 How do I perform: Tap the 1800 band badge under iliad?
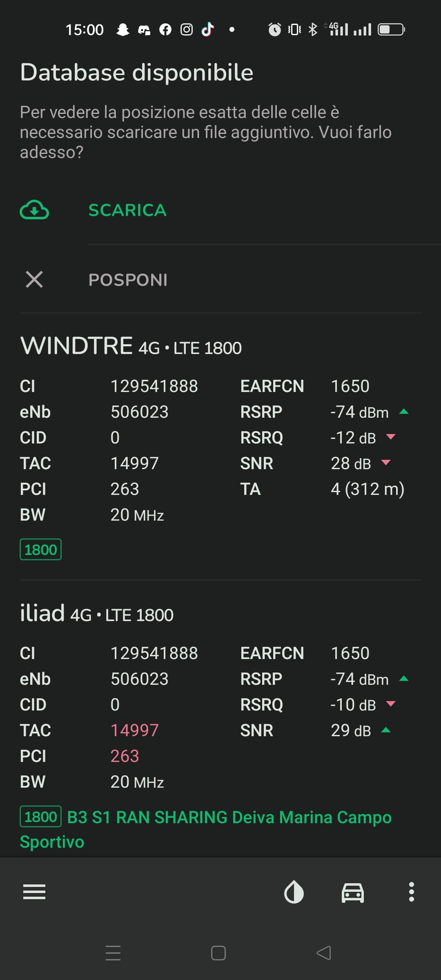40,817
